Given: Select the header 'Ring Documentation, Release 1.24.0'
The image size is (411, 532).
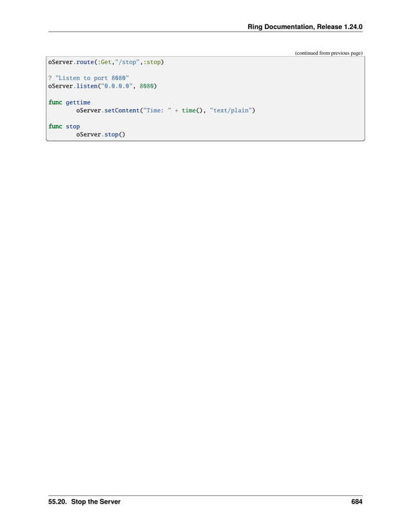Looking at the screenshot, I should coord(305,27).
